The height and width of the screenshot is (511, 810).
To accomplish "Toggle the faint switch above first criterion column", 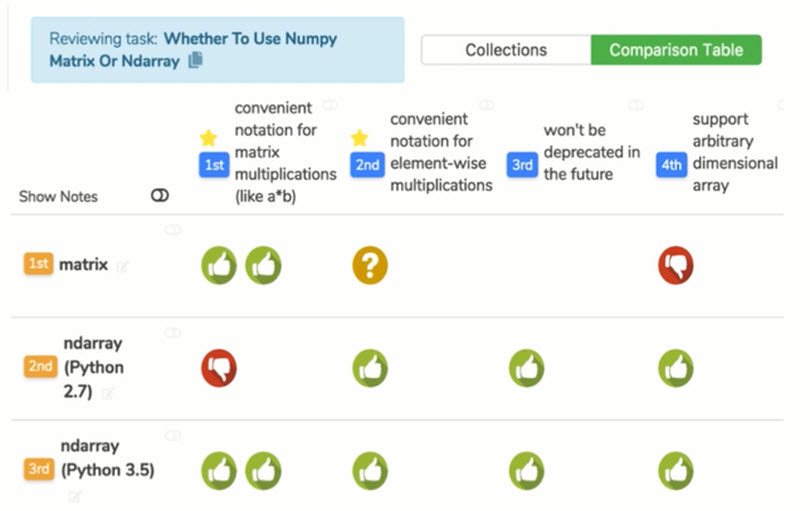I will 330,105.
